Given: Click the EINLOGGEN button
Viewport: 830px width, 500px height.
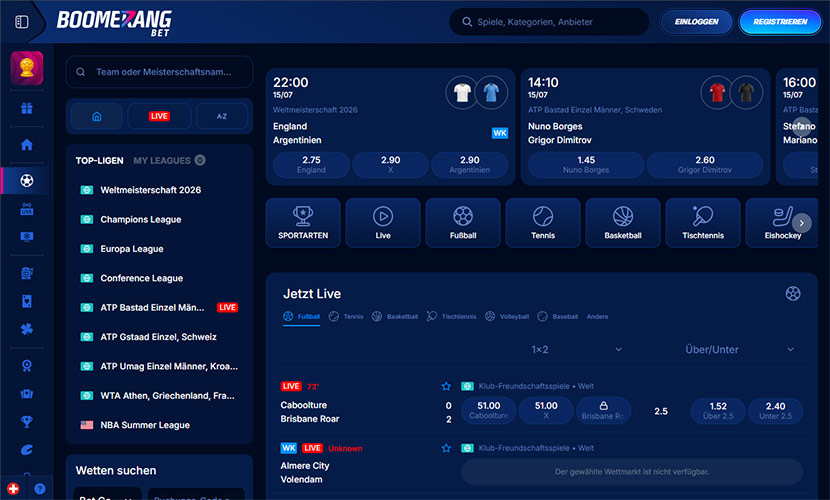Looking at the screenshot, I should tap(696, 22).
